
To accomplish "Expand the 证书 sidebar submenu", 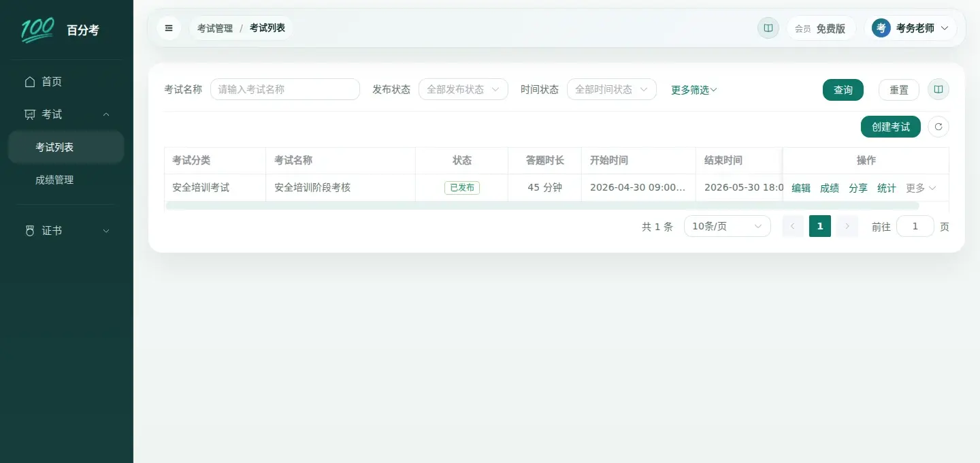I will click(x=106, y=231).
